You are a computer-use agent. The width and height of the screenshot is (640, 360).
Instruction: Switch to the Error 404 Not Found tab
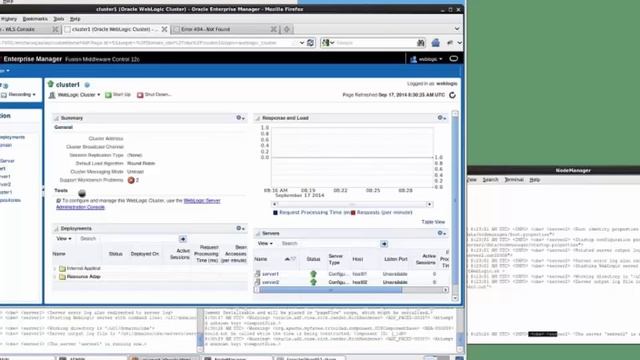225,29
